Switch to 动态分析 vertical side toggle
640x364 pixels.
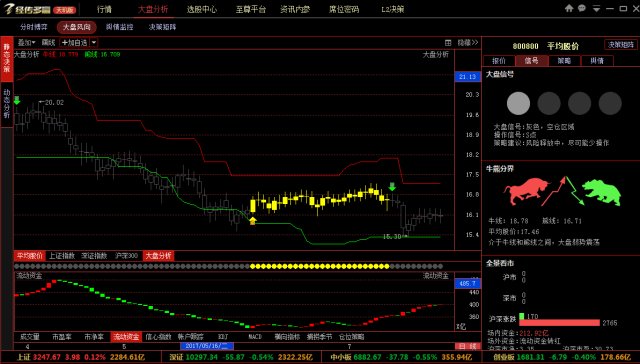point(7,104)
